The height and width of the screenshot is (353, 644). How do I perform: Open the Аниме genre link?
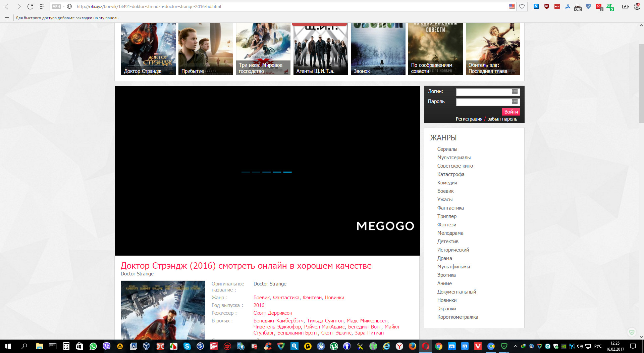coord(444,283)
